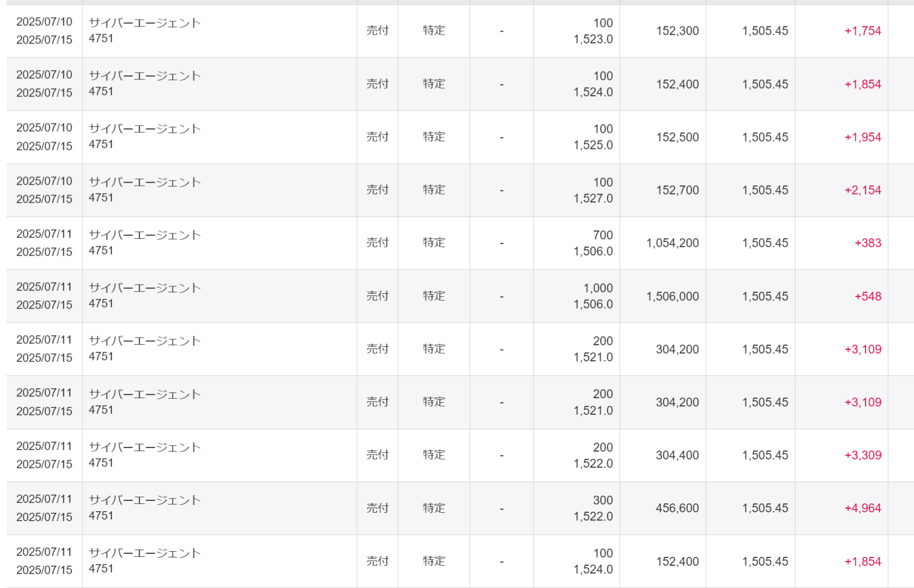Screen dimensions: 914x588
Task: Select the row with 1,054,200 amount
Action: (x=460, y=243)
